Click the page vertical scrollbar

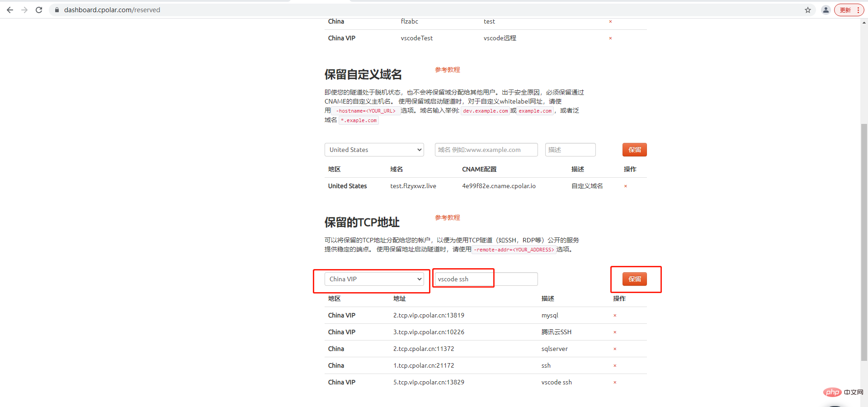pos(864,241)
